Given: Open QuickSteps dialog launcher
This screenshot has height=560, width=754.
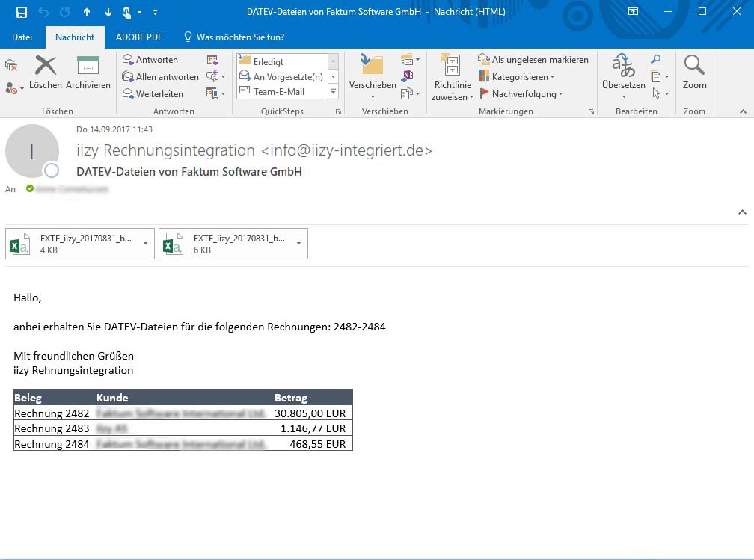Looking at the screenshot, I should click(x=339, y=111).
